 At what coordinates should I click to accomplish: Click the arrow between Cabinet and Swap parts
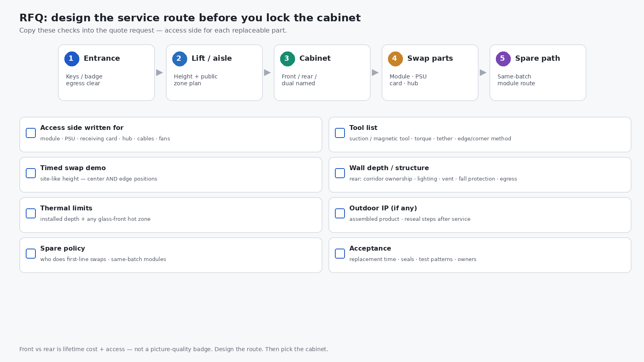pyautogui.click(x=376, y=72)
